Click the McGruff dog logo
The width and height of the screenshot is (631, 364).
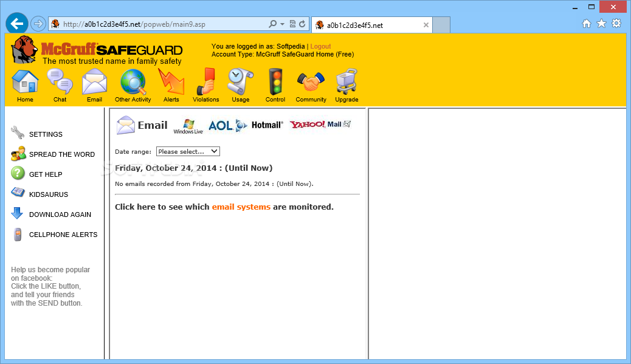point(25,49)
